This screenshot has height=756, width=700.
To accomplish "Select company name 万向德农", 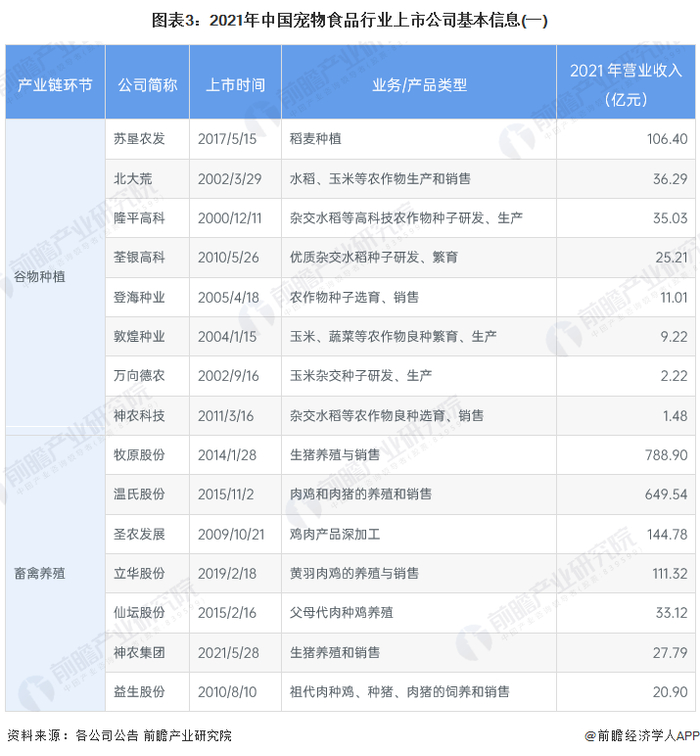I will point(139,376).
